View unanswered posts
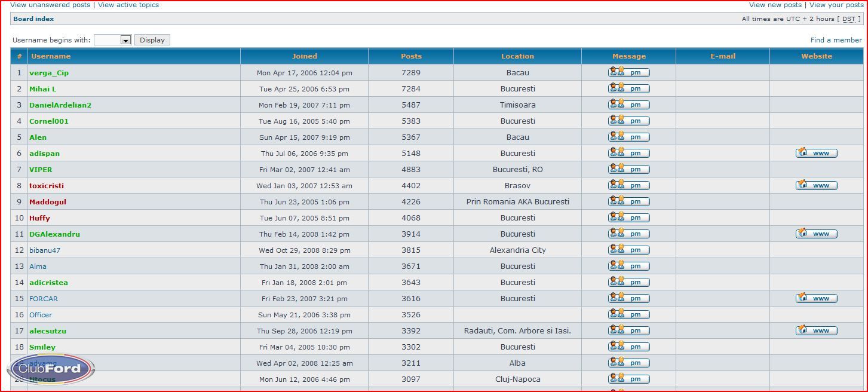The width and height of the screenshot is (868, 392). click(x=50, y=5)
